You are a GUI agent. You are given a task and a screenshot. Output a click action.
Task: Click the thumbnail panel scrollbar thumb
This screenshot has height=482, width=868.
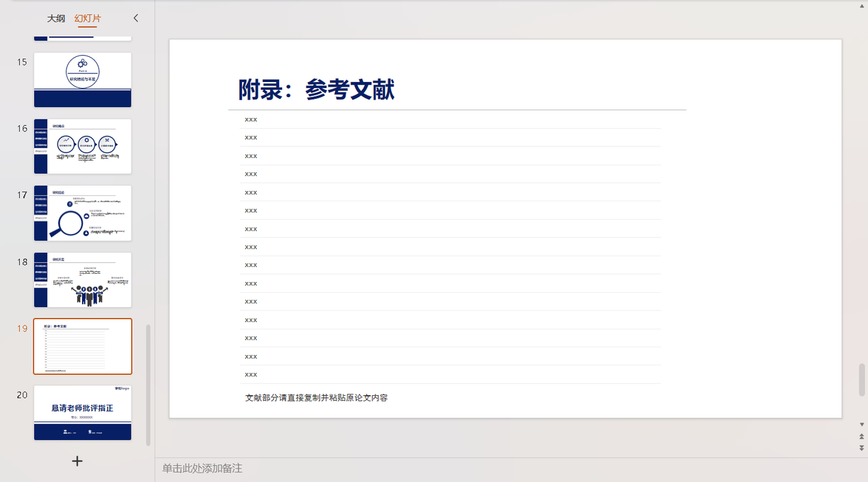coord(149,385)
